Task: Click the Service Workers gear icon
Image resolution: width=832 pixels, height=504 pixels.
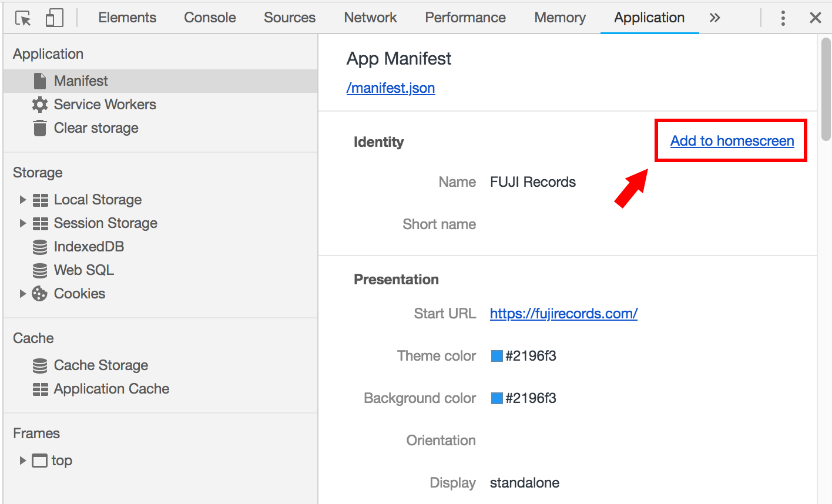Action: click(40, 105)
